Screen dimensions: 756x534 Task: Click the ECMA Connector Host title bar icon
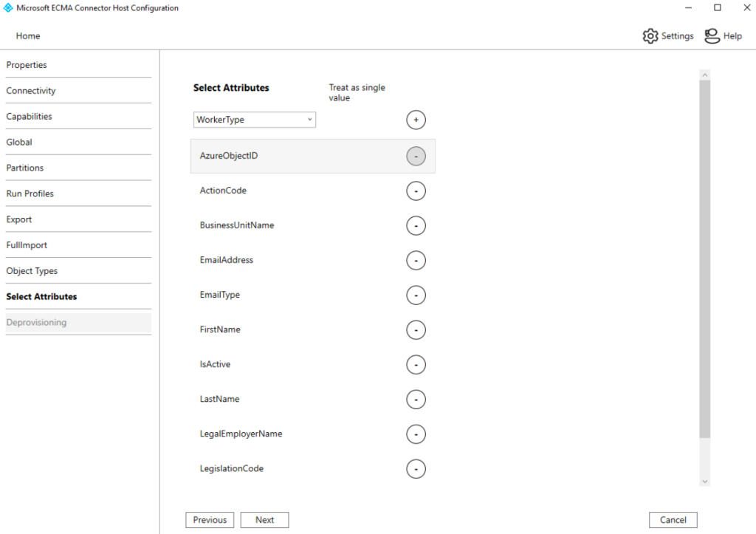tap(7, 7)
